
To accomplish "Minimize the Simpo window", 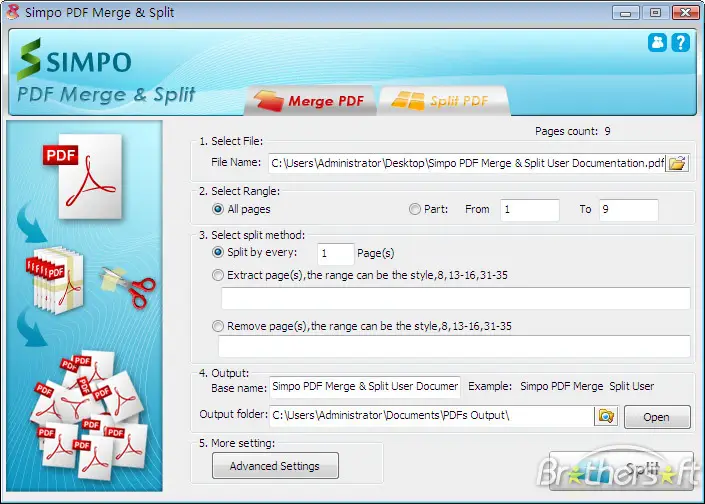I will (625, 13).
